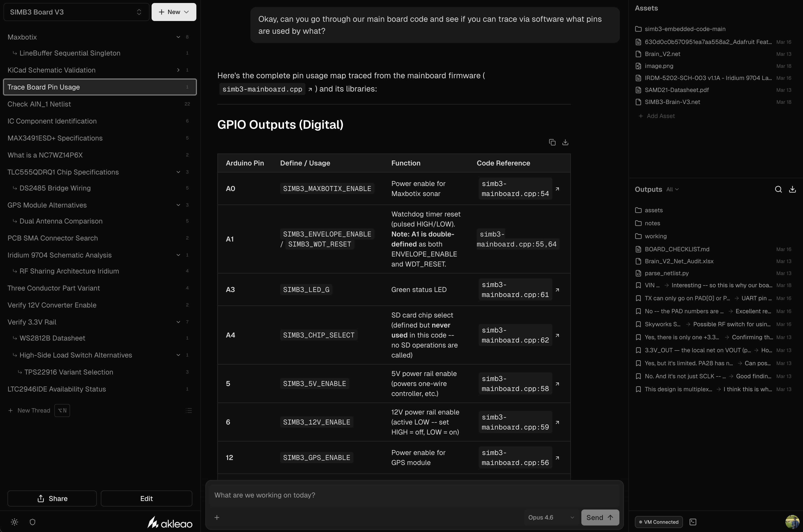Open the SAMD21-Datasheet.pdf asset
The height and width of the screenshot is (532, 803).
[x=676, y=90]
